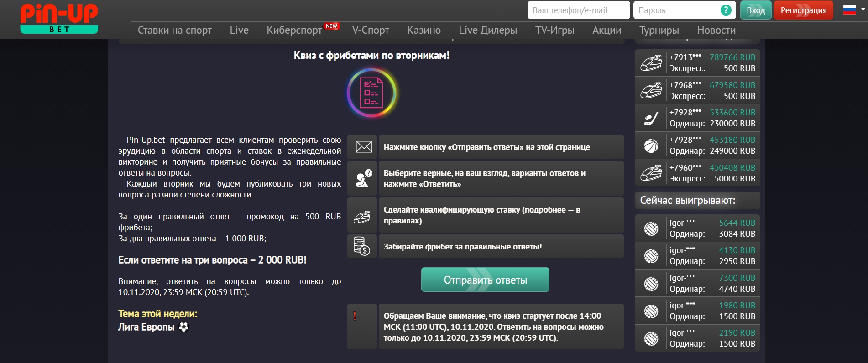Click the person with question mark icon

click(364, 178)
